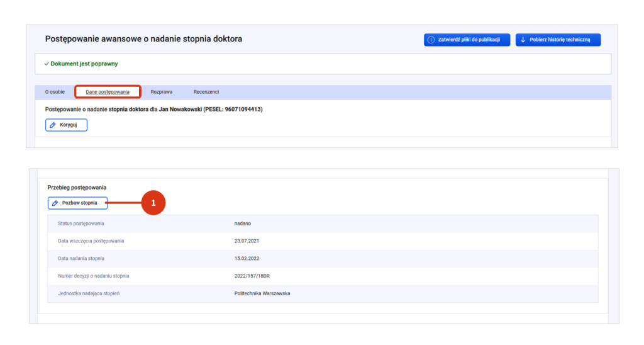This screenshot has width=644, height=345.
Task: Select the Dane postępowania tab
Action: 108,92
